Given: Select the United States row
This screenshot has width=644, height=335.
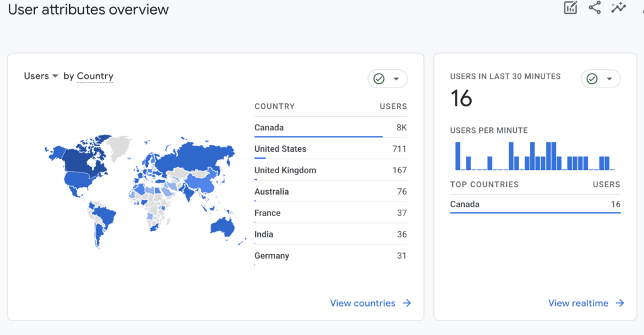Looking at the screenshot, I should click(331, 149).
